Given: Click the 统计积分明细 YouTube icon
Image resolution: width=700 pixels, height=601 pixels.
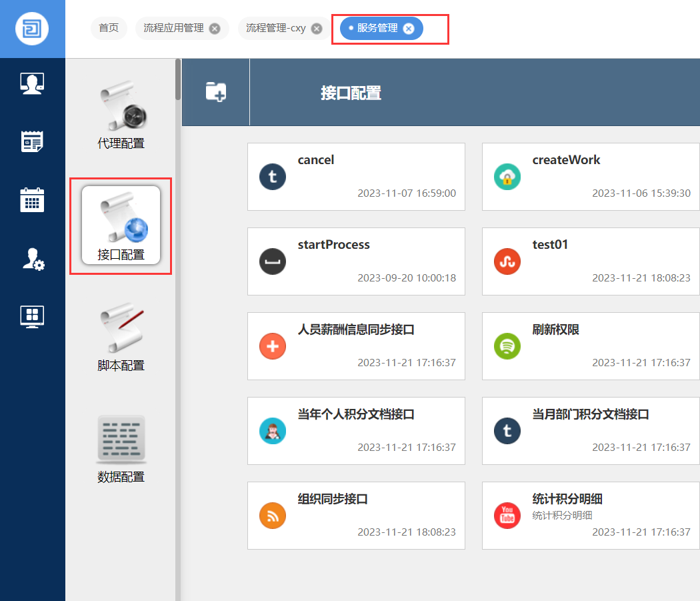Looking at the screenshot, I should click(x=507, y=516).
